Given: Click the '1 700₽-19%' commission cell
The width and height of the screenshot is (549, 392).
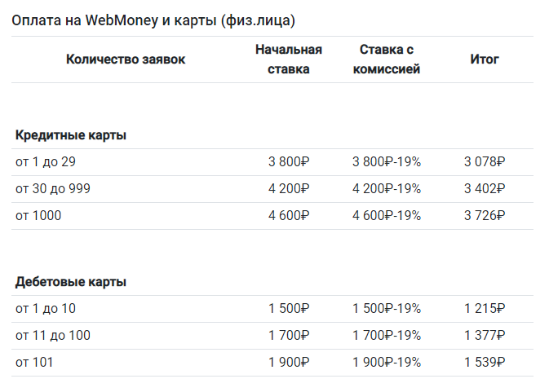Looking at the screenshot, I should [387, 336].
